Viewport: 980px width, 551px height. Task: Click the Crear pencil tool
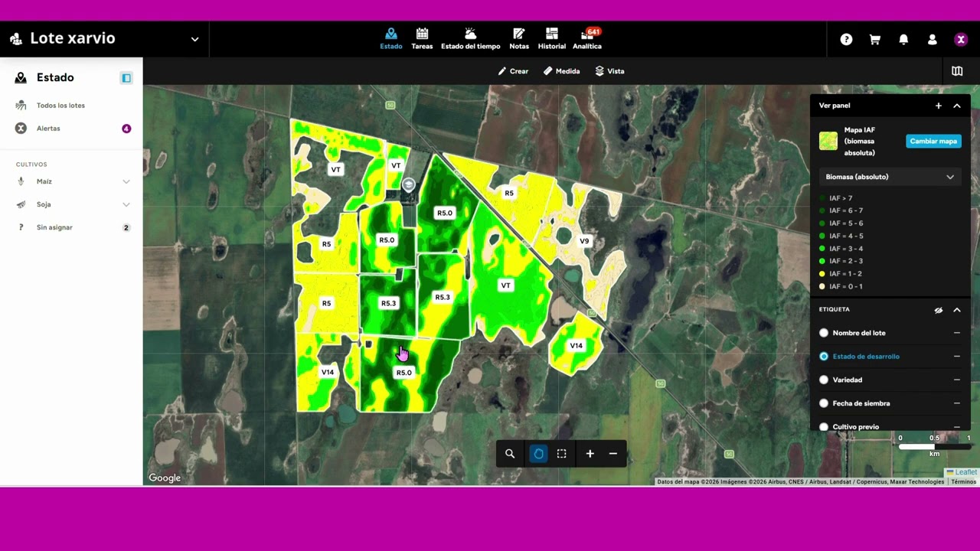pos(513,71)
